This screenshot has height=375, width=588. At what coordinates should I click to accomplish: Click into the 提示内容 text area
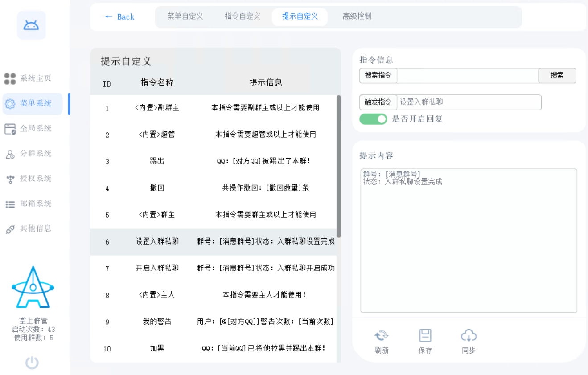pos(469,240)
